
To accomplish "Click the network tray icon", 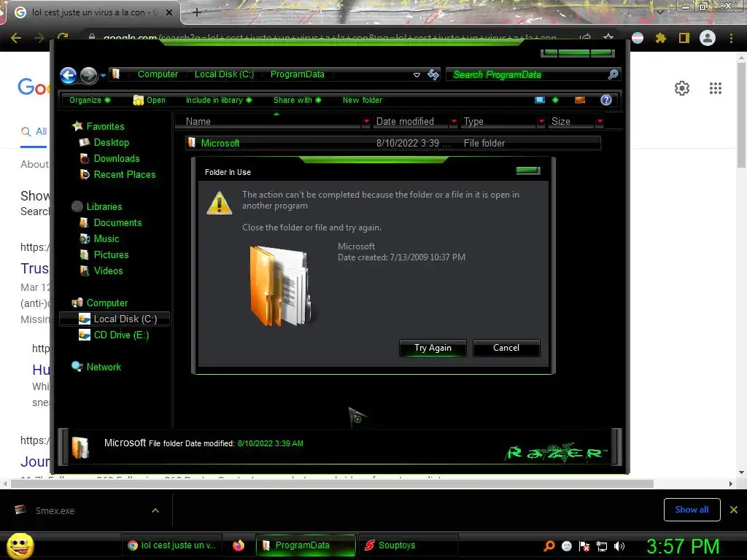I will (602, 546).
